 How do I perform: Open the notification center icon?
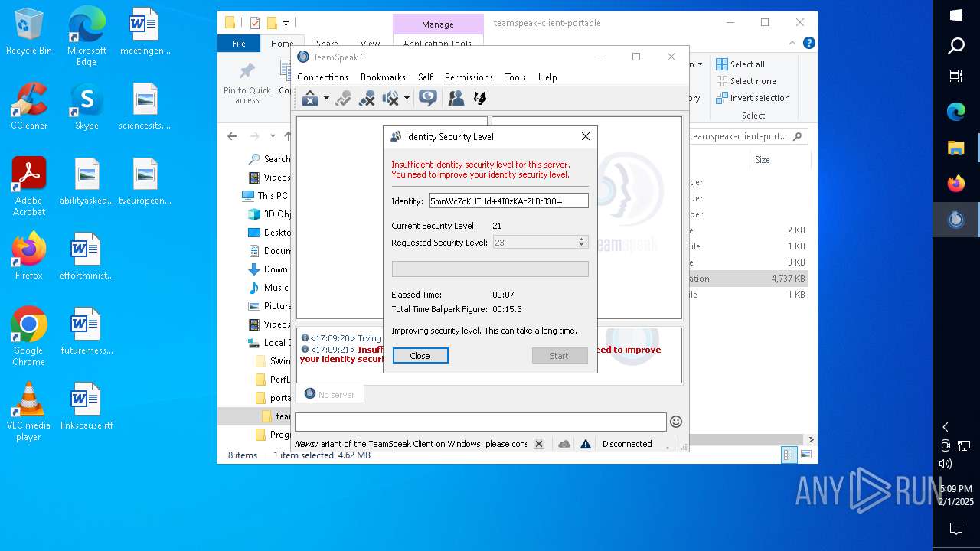tap(956, 528)
